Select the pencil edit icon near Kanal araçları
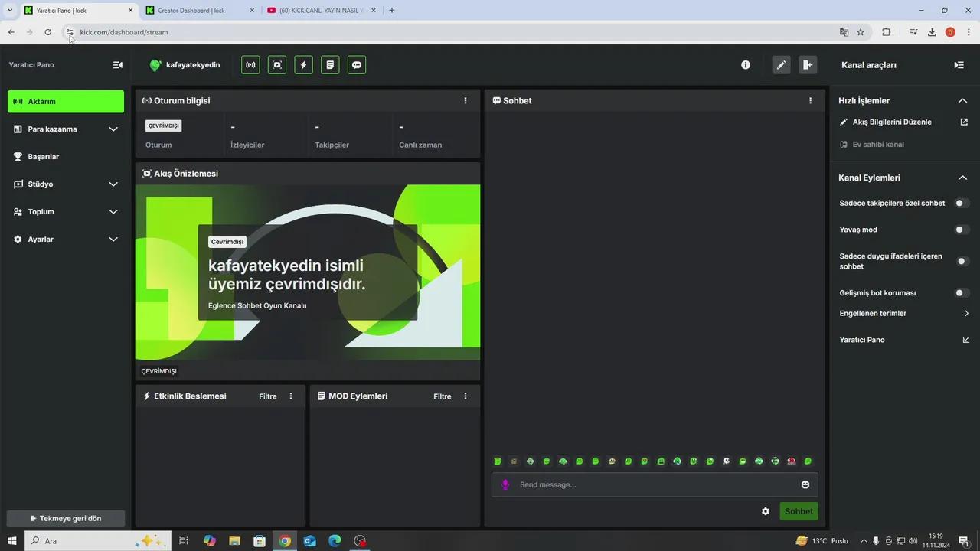Screen dimensions: 980x551 (781, 64)
